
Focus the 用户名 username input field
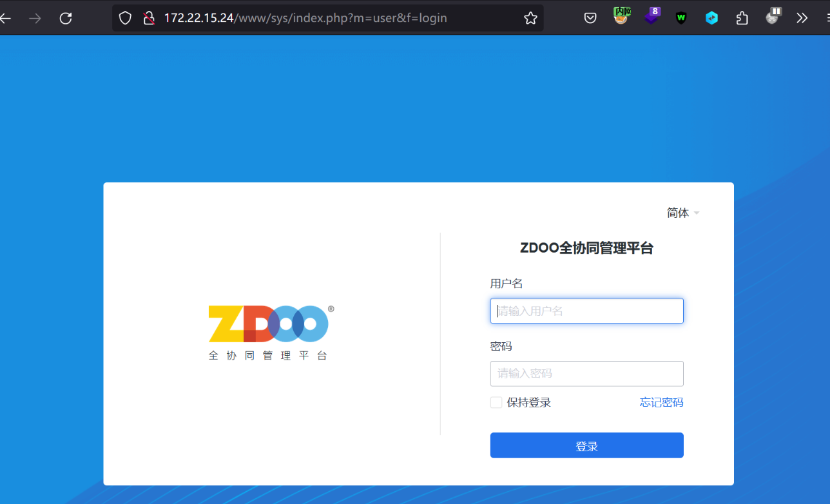586,311
